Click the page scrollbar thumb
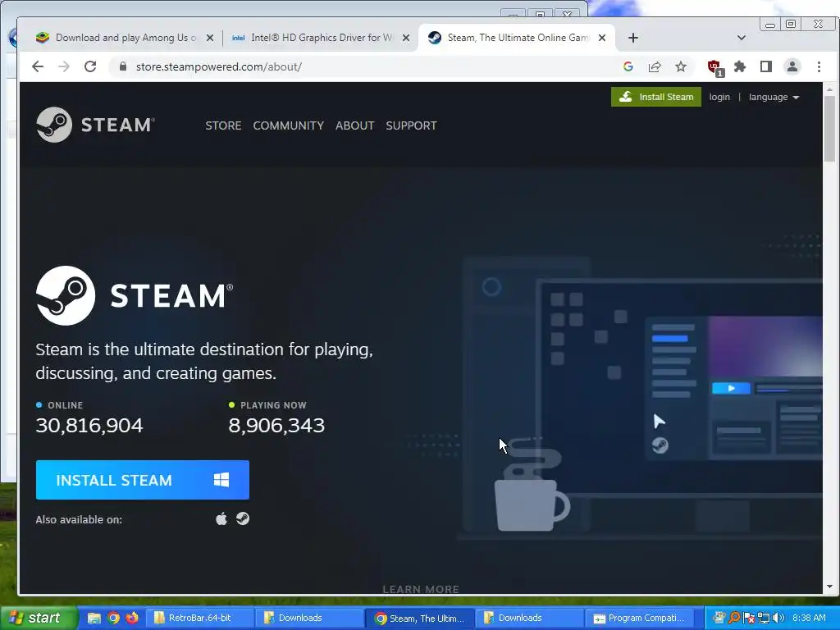Image resolution: width=840 pixels, height=630 pixels. 830,129
